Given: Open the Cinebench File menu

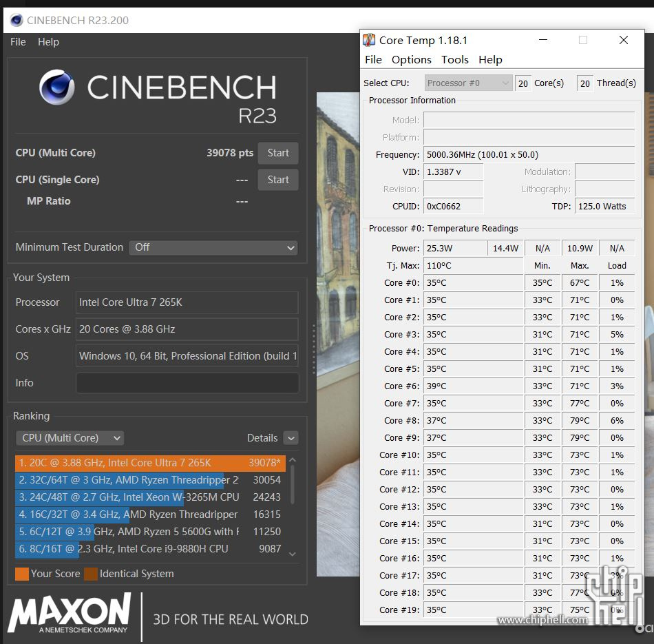Looking at the screenshot, I should (18, 42).
